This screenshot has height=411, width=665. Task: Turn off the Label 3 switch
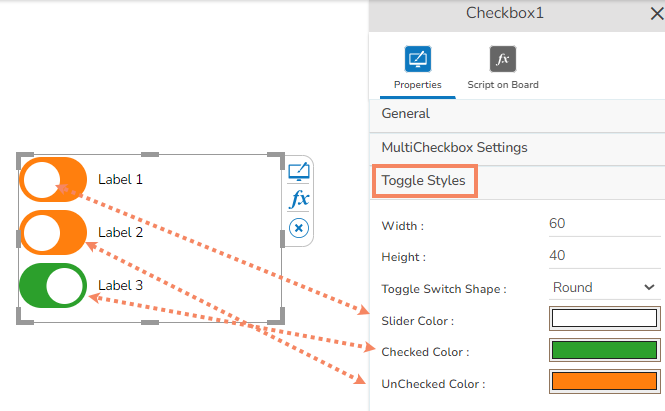(52, 285)
